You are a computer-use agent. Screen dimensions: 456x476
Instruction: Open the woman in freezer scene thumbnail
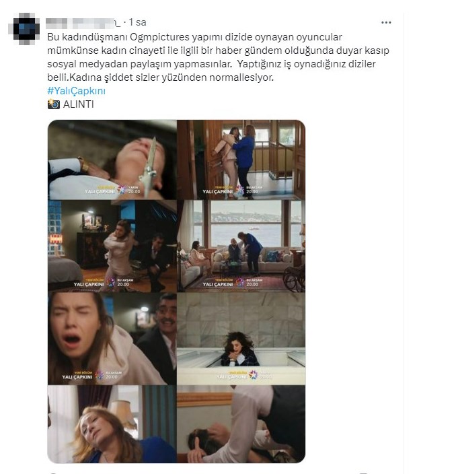[x=241, y=339]
